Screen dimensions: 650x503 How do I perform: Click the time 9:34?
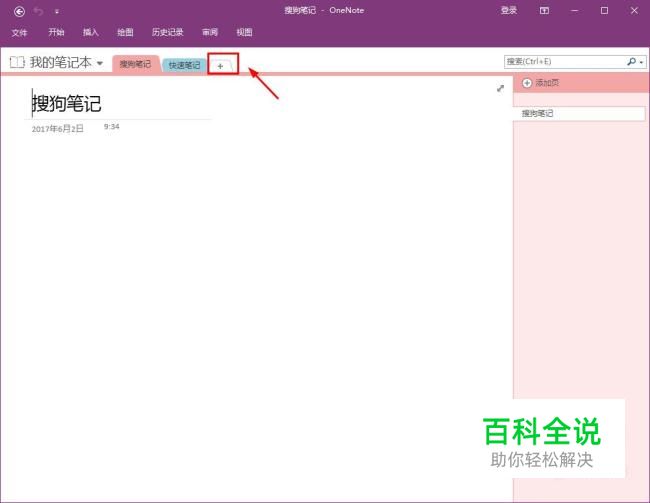112,126
